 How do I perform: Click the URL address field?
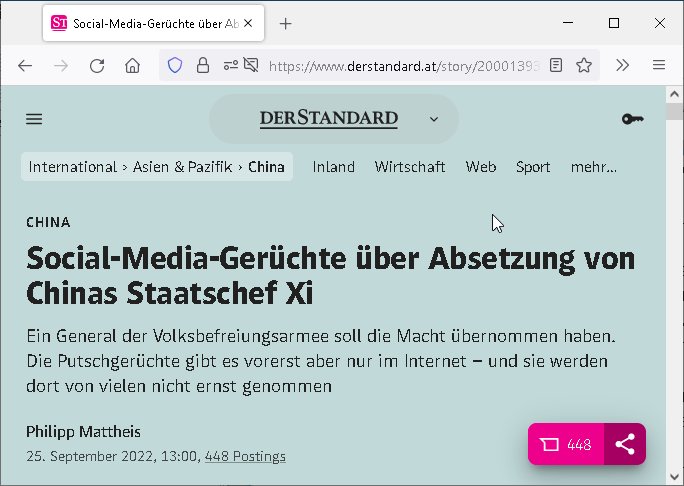pos(400,65)
